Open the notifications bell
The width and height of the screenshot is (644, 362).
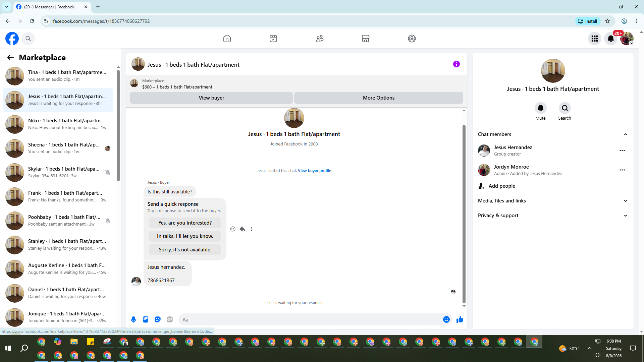(611, 39)
